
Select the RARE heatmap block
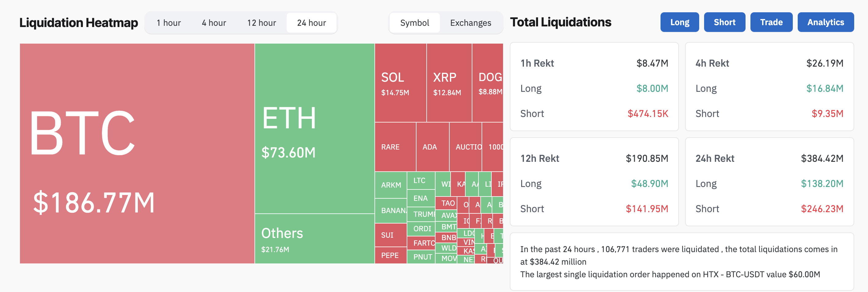pyautogui.click(x=395, y=147)
